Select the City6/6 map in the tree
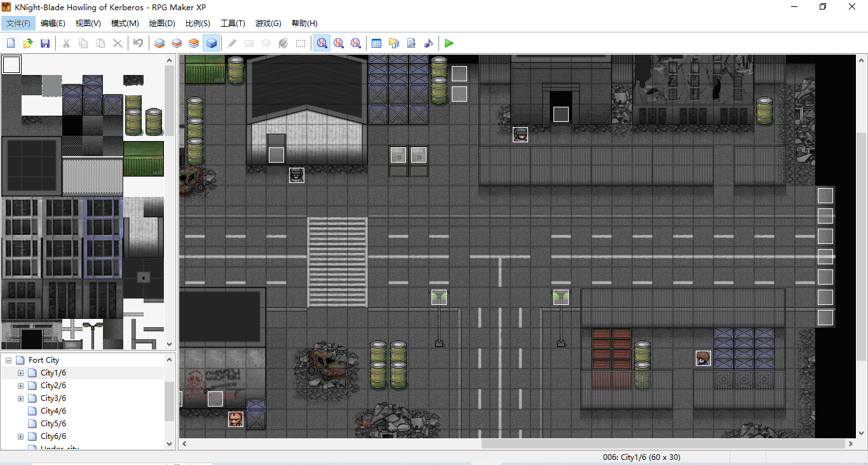Viewport: 868px width, 465px height. point(53,436)
